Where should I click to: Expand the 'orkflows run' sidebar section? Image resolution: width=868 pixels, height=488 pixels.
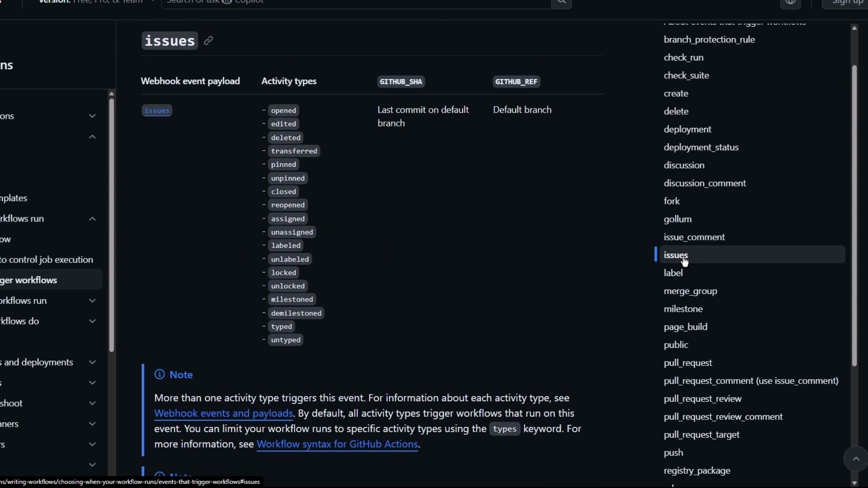(x=92, y=301)
